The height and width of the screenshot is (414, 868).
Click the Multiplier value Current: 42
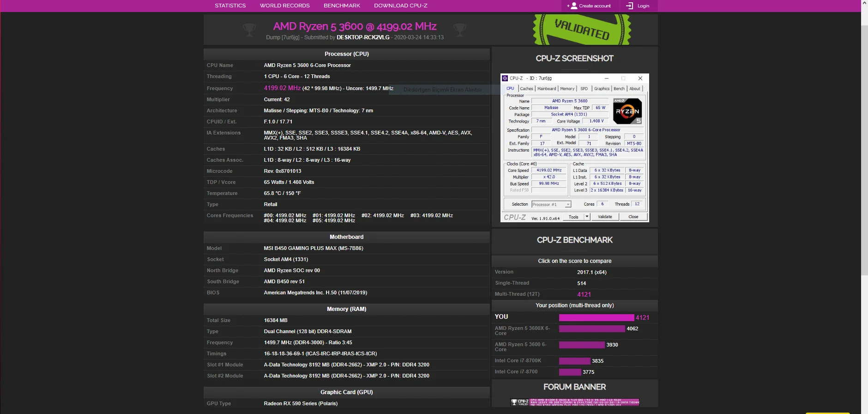click(x=277, y=99)
